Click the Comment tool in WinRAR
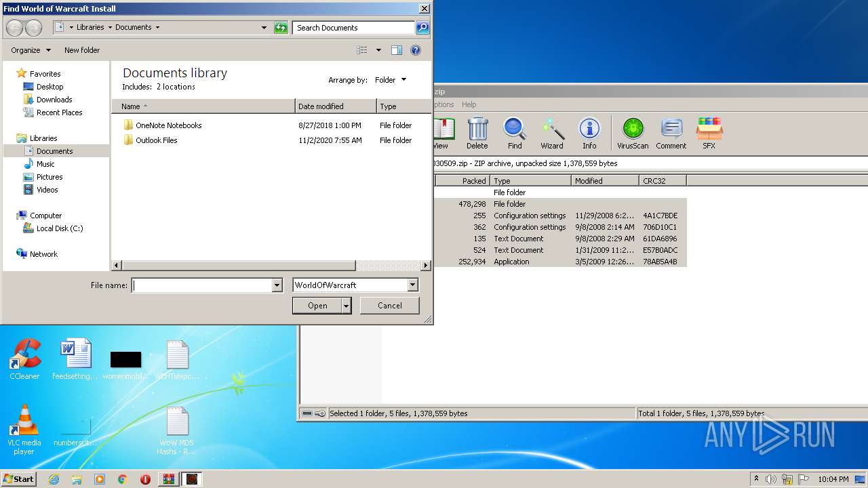The width and height of the screenshot is (868, 488). pyautogui.click(x=671, y=133)
